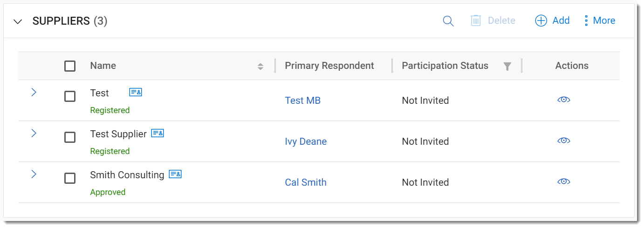The width and height of the screenshot is (644, 228).
Task: View details eye icon for Cal Smith row
Action: click(x=564, y=181)
